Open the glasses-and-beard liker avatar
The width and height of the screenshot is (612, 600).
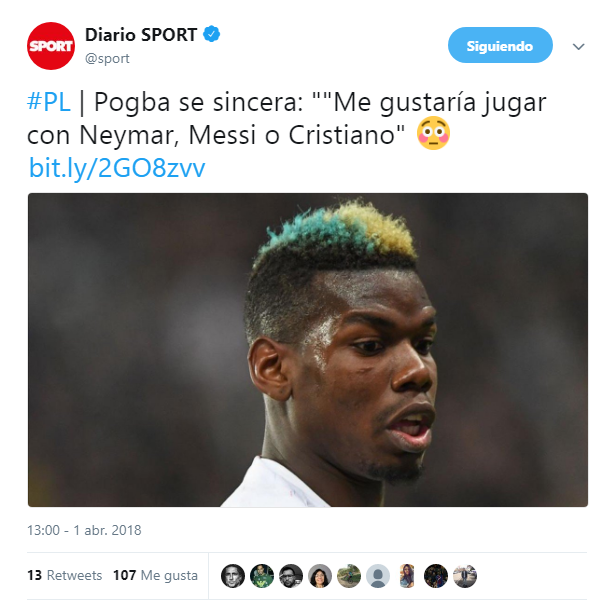291,576
